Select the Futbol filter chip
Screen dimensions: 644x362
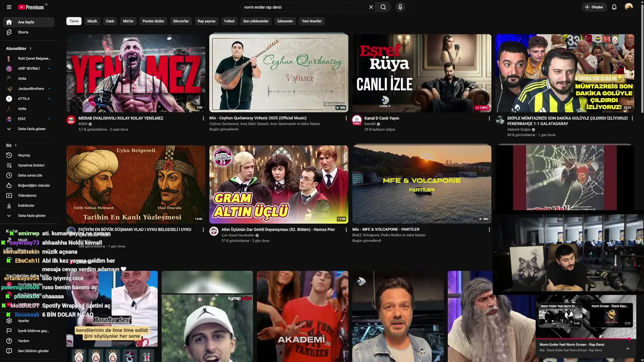(229, 21)
